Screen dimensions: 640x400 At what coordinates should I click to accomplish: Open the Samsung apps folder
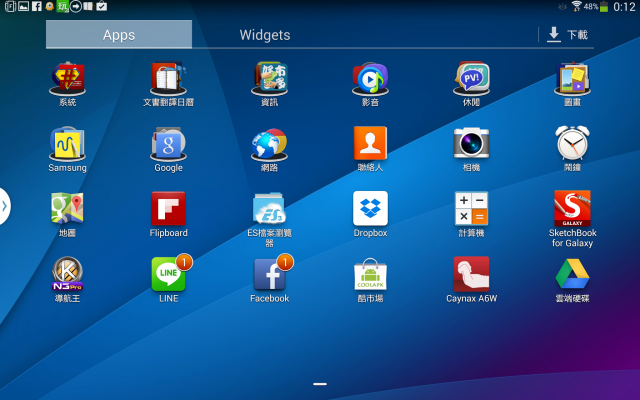point(67,144)
